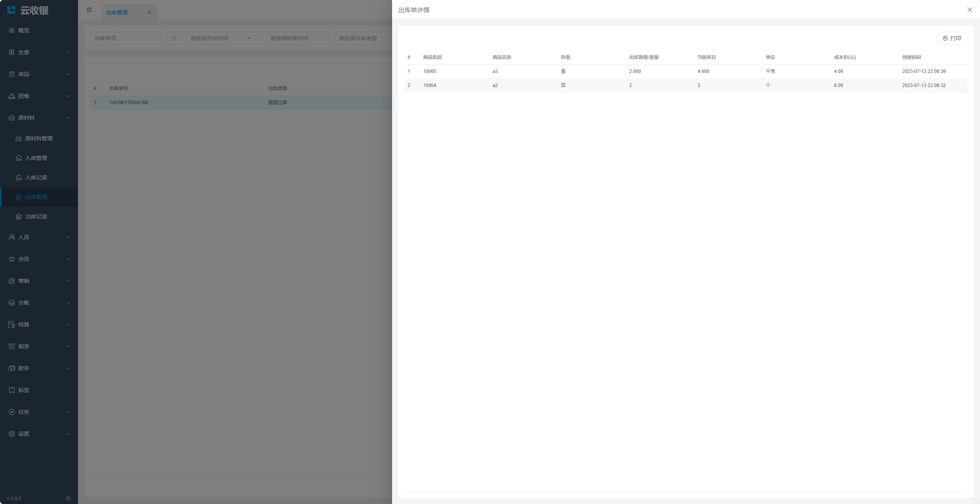Close the 出库管理 tab
The image size is (980, 504).
coord(149,12)
